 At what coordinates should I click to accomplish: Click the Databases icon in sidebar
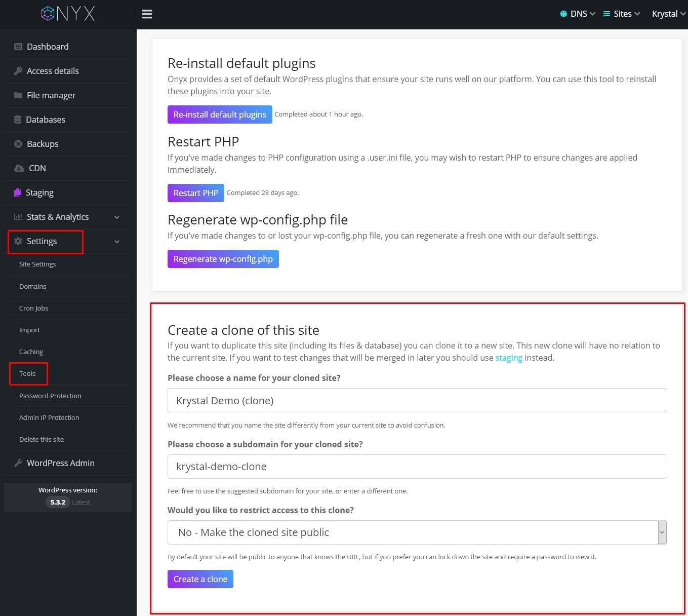tap(18, 120)
